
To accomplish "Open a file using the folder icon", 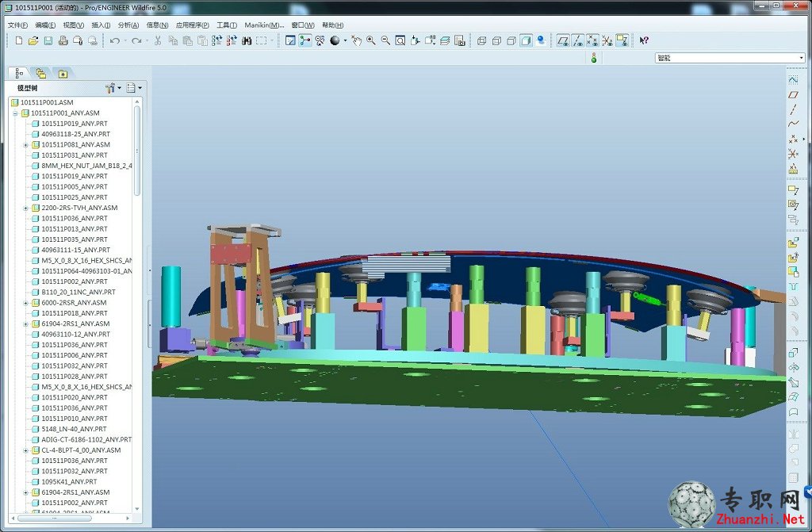I will (33, 40).
